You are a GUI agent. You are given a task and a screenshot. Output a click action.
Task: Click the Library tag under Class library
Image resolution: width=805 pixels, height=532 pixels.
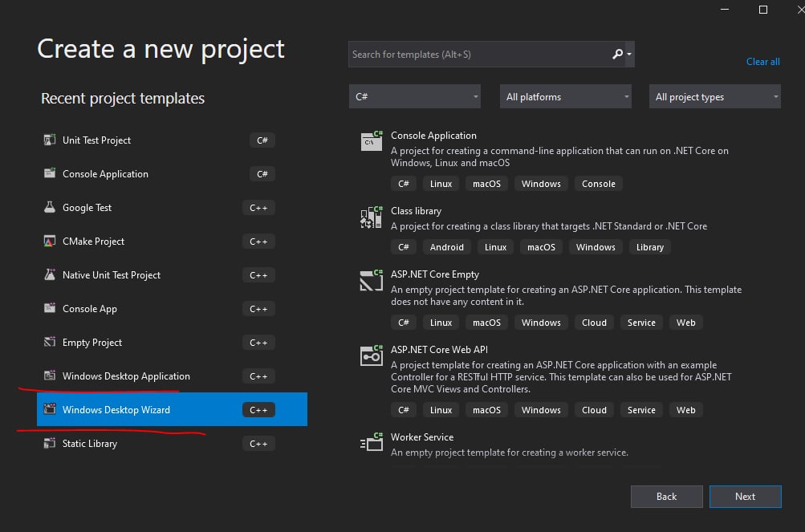pyautogui.click(x=650, y=247)
